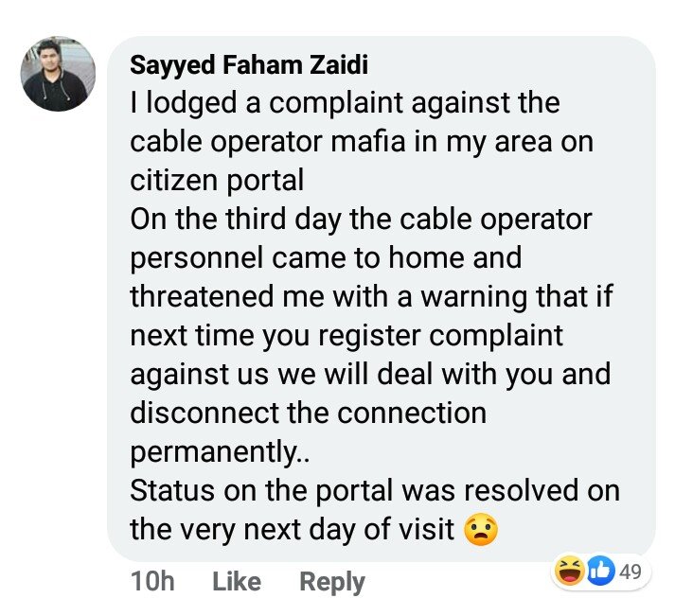
Task: Click the Haha laughing reaction icon
Action: tap(568, 573)
